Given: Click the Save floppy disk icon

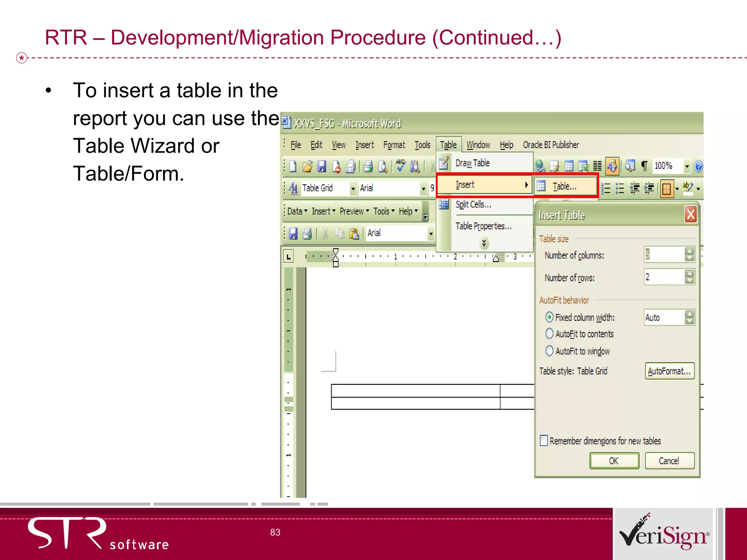Looking at the screenshot, I should pos(322,166).
